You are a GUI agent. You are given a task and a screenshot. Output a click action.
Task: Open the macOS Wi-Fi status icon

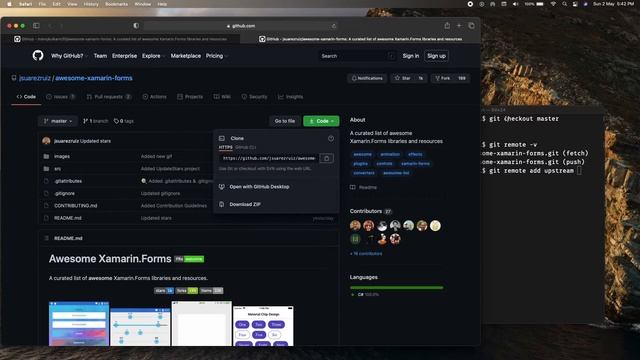pyautogui.click(x=553, y=4)
